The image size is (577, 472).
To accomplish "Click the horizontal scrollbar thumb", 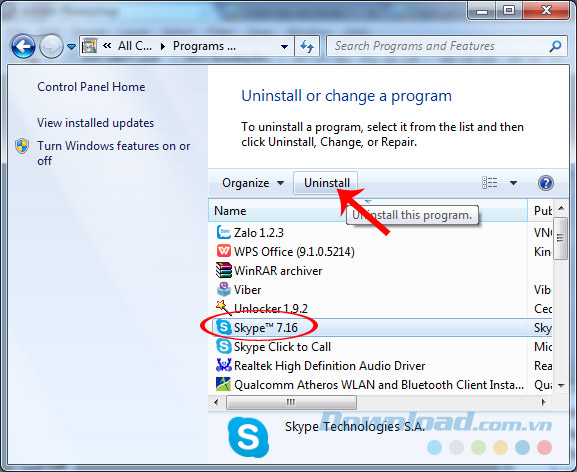I will click(291, 402).
